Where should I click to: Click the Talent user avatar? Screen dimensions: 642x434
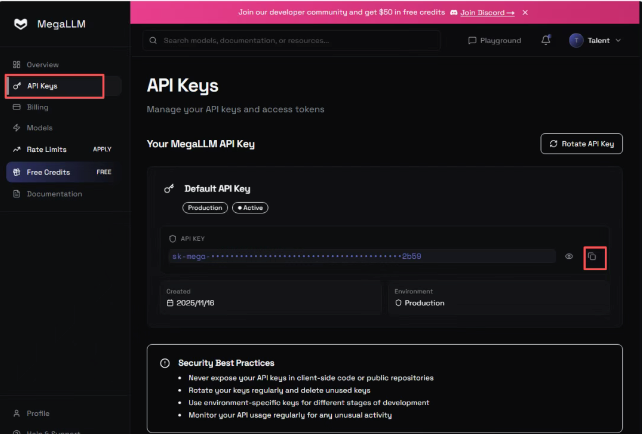point(576,41)
